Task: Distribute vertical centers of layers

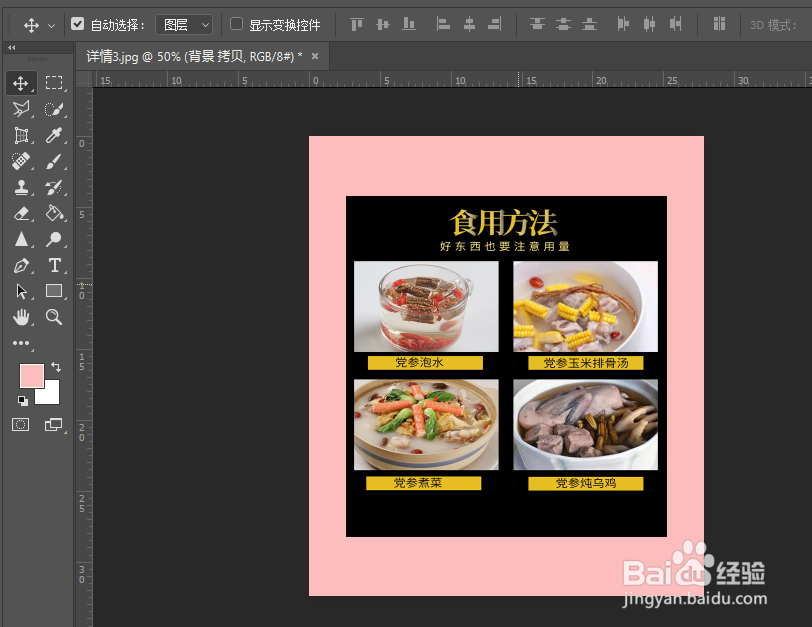Action: [563, 24]
